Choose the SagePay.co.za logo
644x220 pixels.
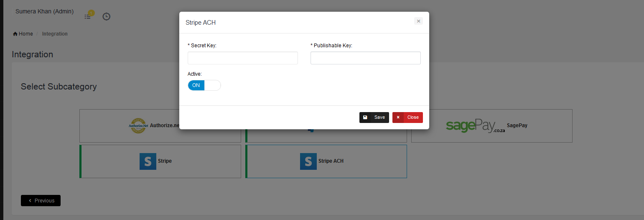475,125
